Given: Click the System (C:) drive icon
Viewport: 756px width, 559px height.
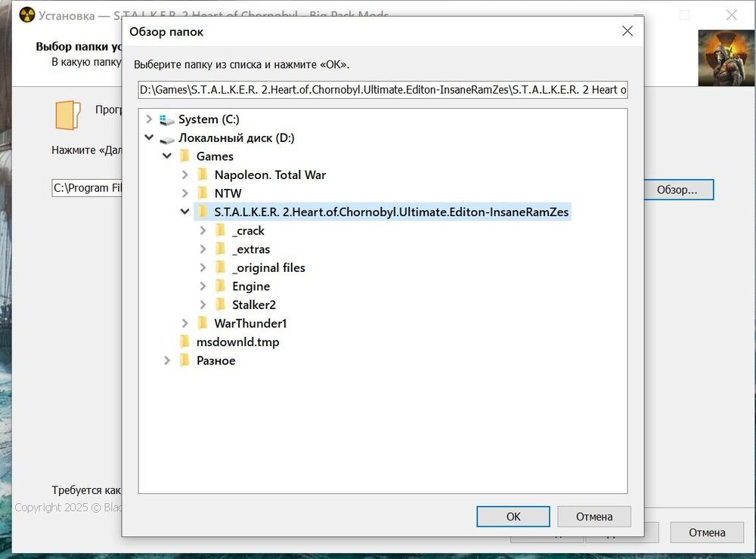Looking at the screenshot, I should point(166,119).
